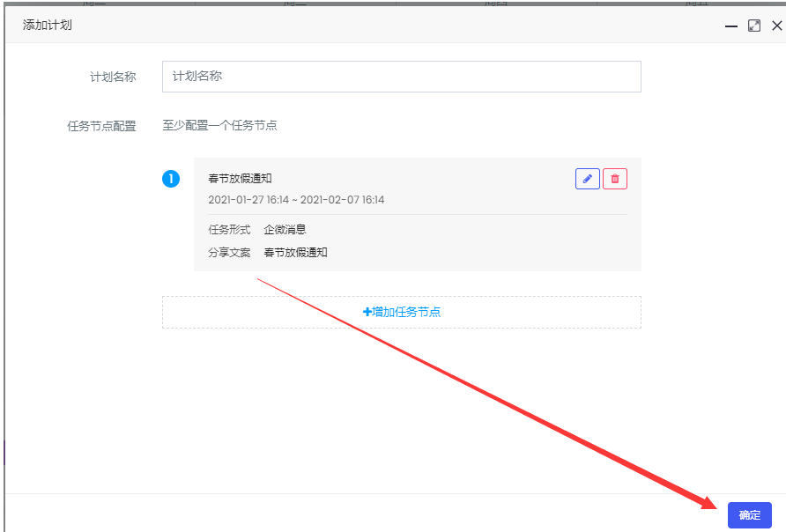Viewport: 786px width, 532px height.
Task: Select the 任务节点配置 label
Action: coord(101,126)
